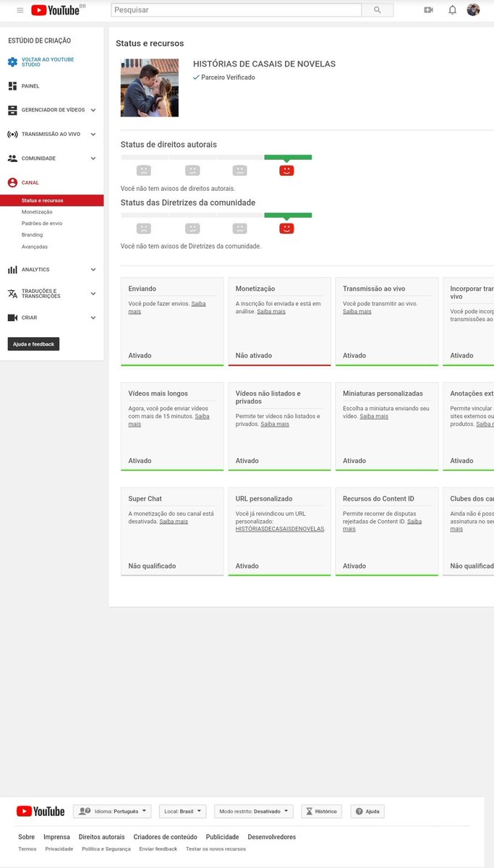Open Modo restrito: Desativado dropdown
The height and width of the screenshot is (868, 494).
253,812
